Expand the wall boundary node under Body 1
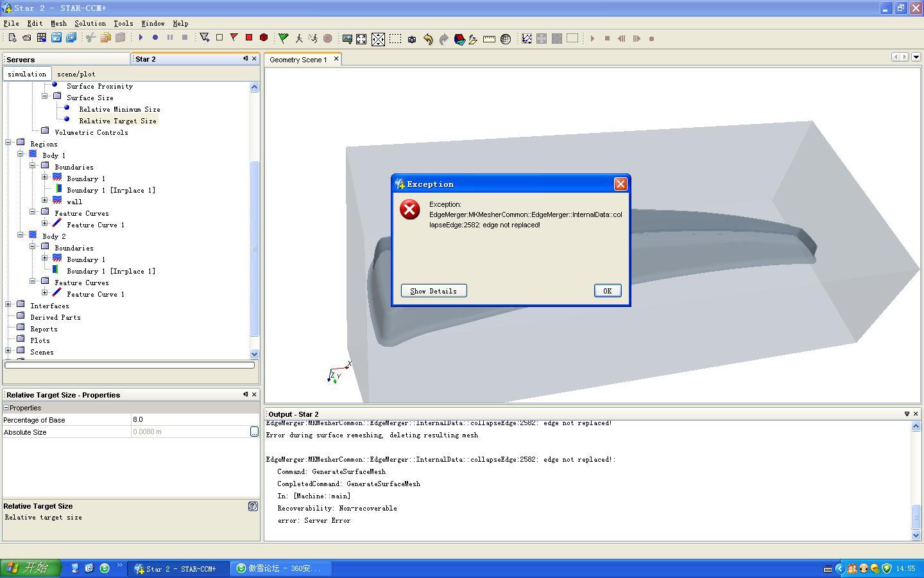 click(x=45, y=200)
